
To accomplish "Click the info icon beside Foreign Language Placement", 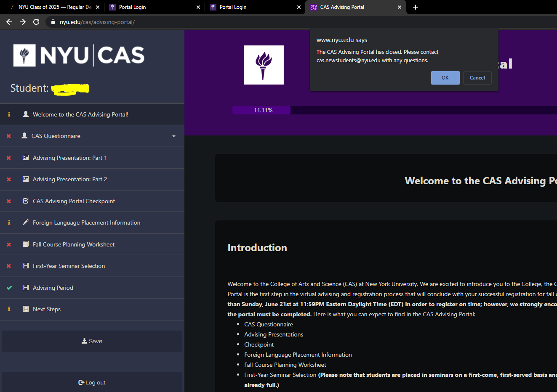I will (x=9, y=222).
